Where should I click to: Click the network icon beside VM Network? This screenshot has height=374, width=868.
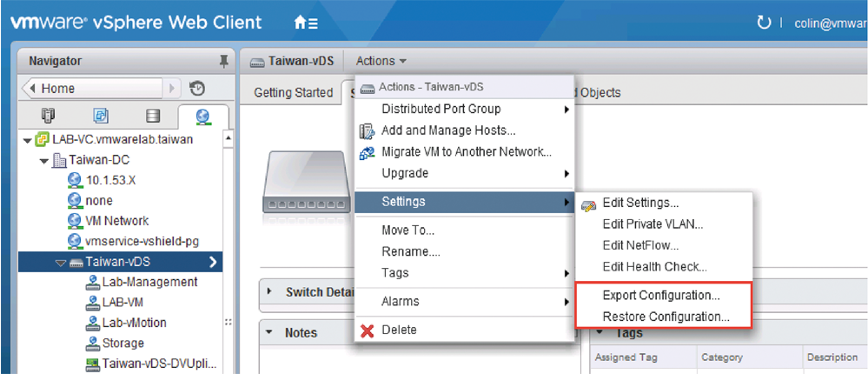[x=75, y=221]
